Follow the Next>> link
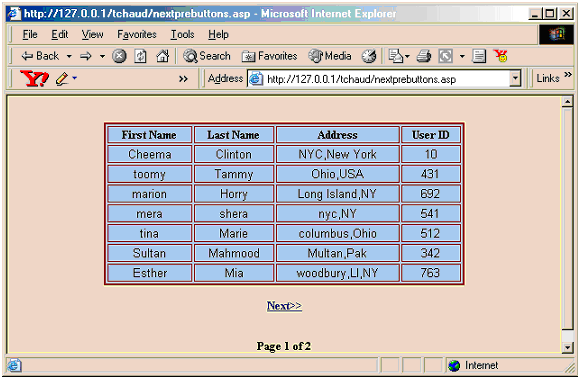Image resolution: width=581 pixels, height=379 pixels. [284, 306]
